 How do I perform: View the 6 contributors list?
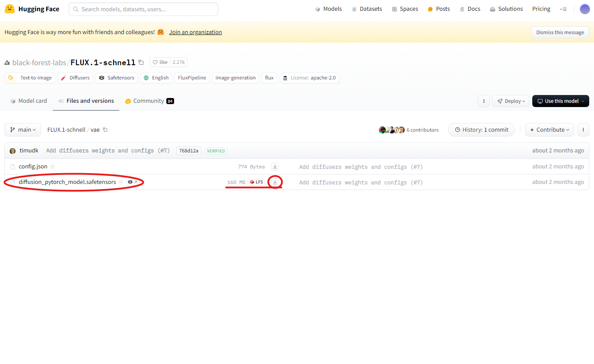[409, 130]
